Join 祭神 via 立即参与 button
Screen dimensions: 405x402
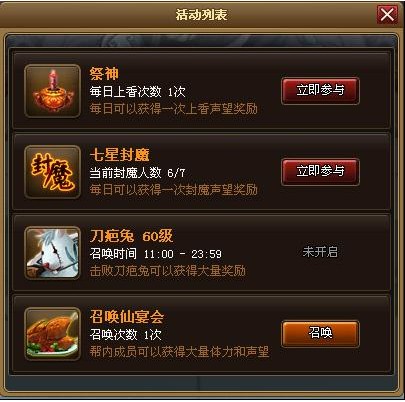coord(320,91)
